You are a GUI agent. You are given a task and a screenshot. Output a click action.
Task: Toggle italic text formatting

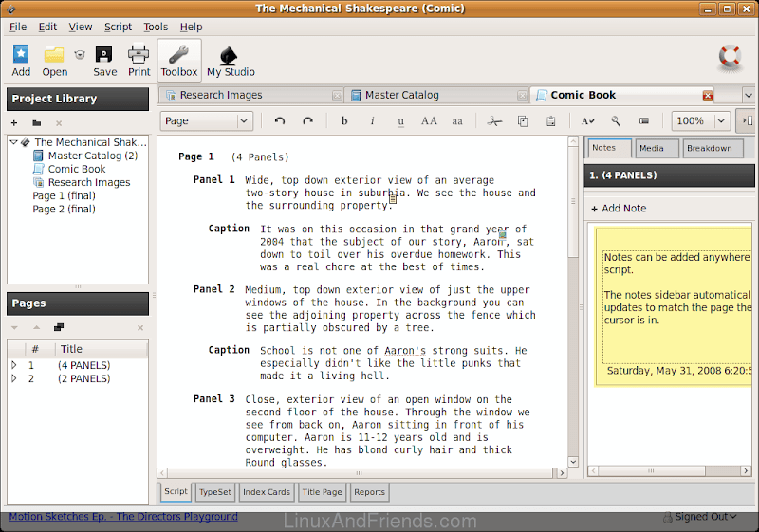point(372,121)
